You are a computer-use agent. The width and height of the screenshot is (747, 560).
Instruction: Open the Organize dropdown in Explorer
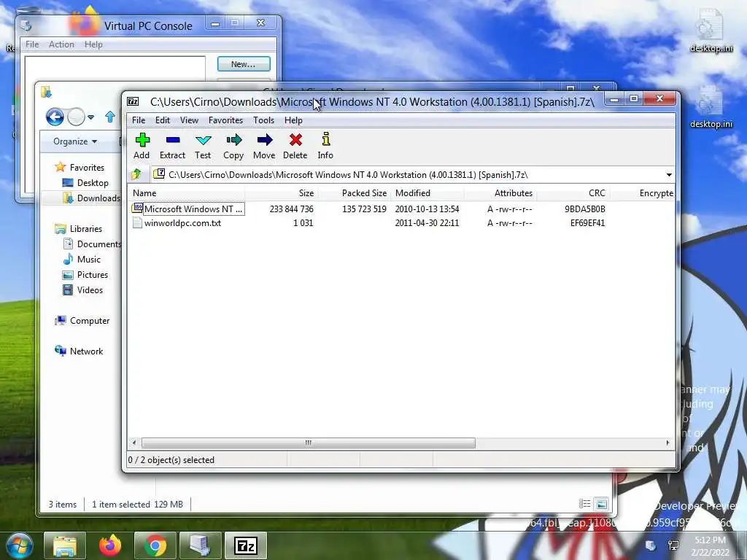tap(75, 141)
